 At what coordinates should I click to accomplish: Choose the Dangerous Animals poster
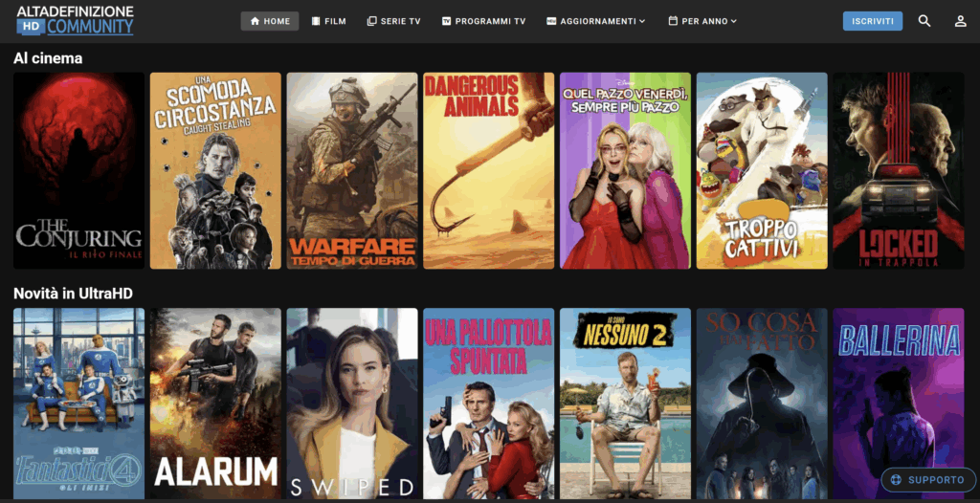point(488,170)
